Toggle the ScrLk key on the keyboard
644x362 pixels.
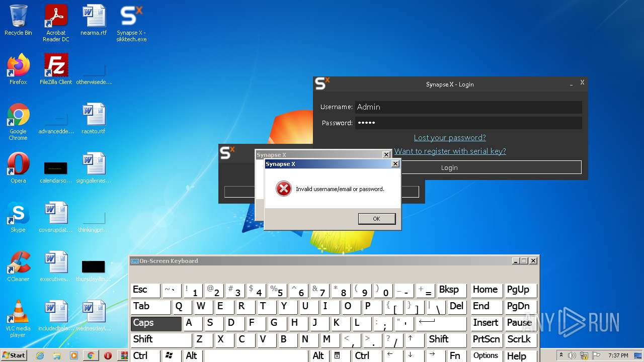click(521, 340)
